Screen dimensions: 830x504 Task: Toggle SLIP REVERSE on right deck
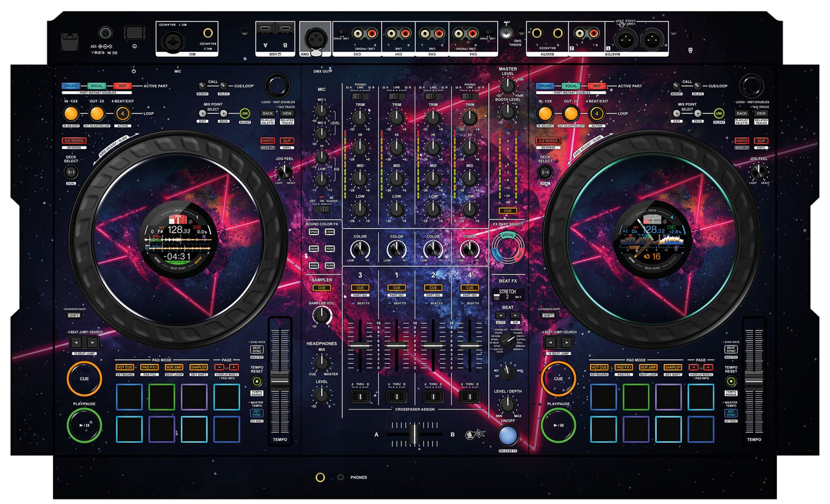[x=549, y=141]
